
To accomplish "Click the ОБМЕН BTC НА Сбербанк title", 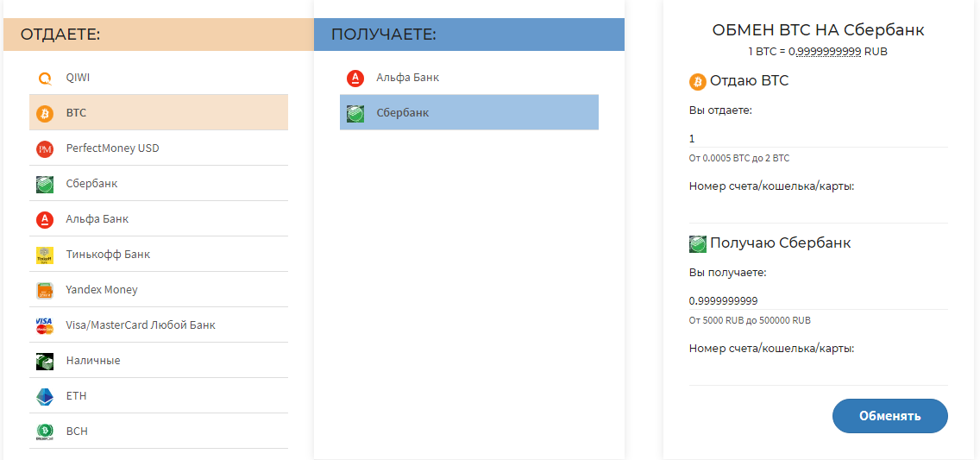I will [818, 30].
